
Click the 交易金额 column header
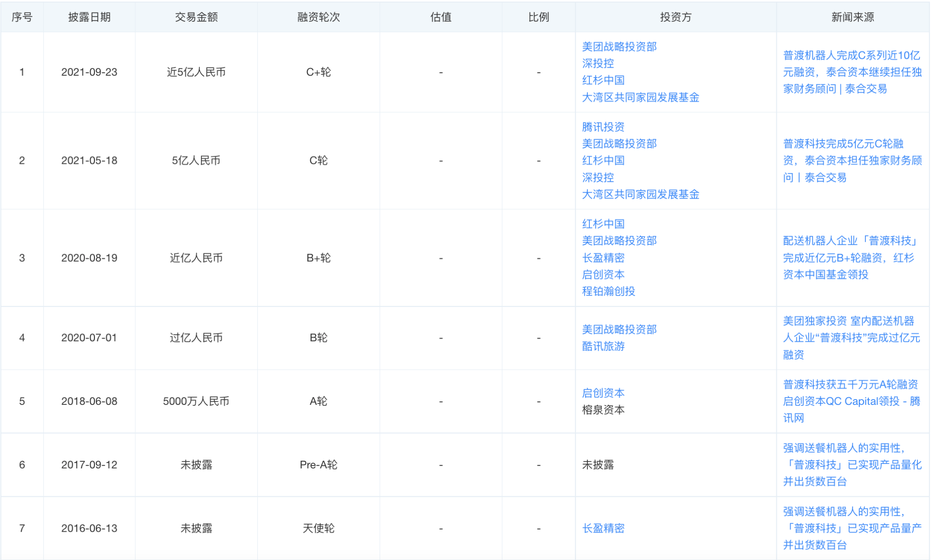coord(196,17)
